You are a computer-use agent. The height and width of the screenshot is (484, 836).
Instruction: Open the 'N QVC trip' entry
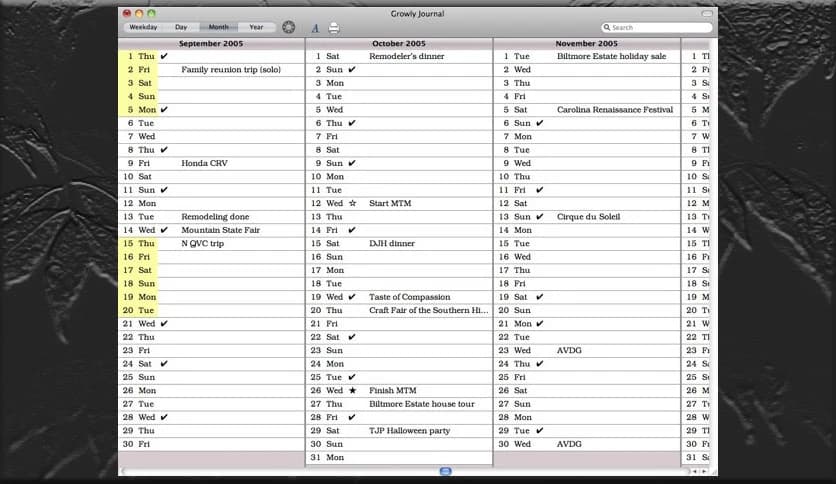[x=203, y=243]
